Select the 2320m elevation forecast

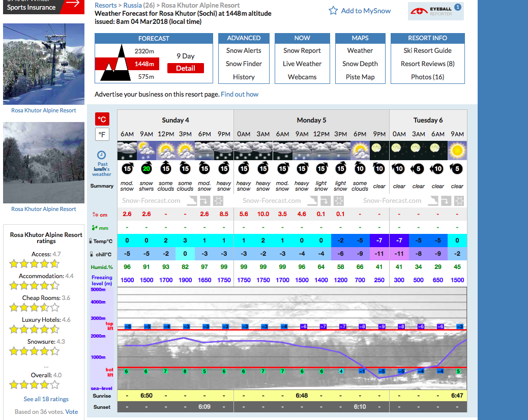144,51
